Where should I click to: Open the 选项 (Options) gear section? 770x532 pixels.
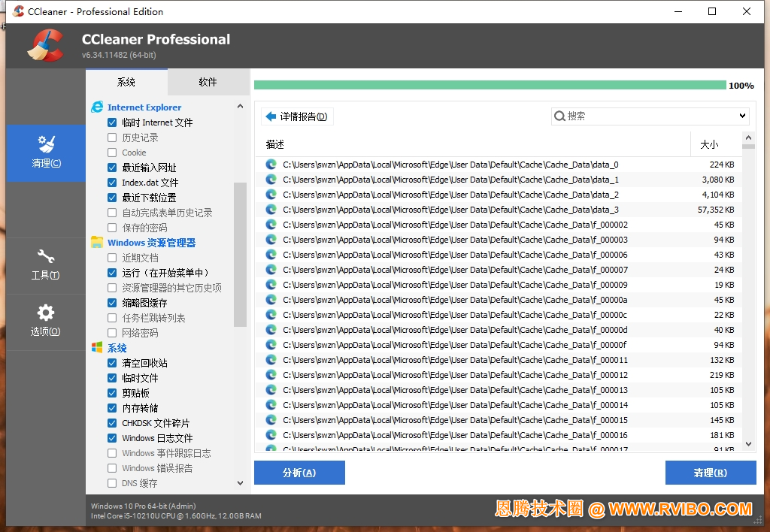coord(46,322)
